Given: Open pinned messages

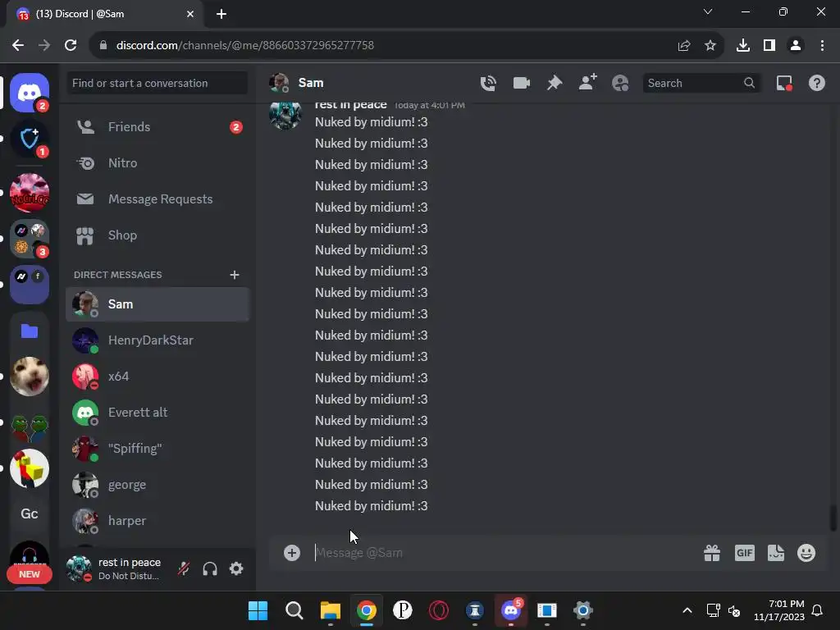Looking at the screenshot, I should point(555,83).
